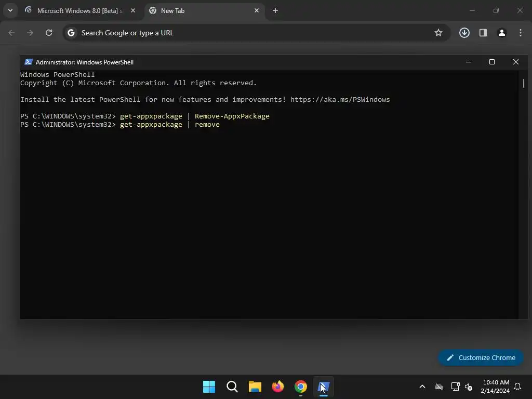532x399 pixels.
Task: Open taskbar Search
Action: (232, 387)
